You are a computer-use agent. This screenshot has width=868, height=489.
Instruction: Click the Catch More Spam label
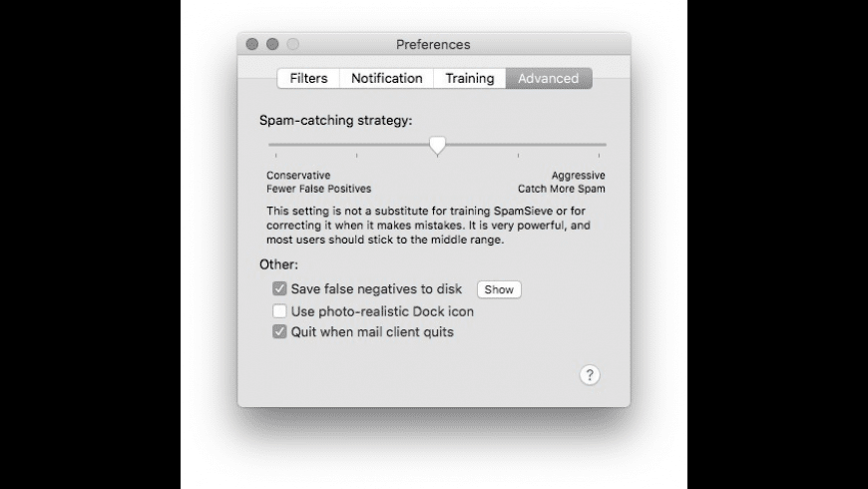point(561,189)
